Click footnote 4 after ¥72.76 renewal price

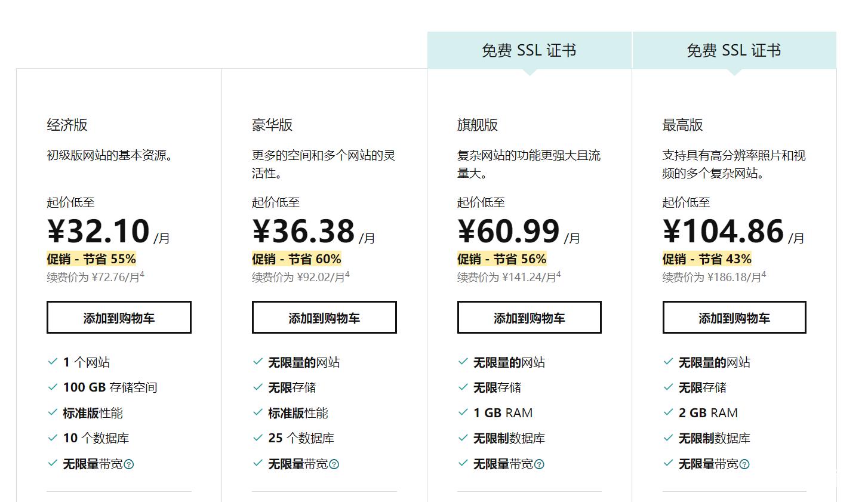(142, 275)
